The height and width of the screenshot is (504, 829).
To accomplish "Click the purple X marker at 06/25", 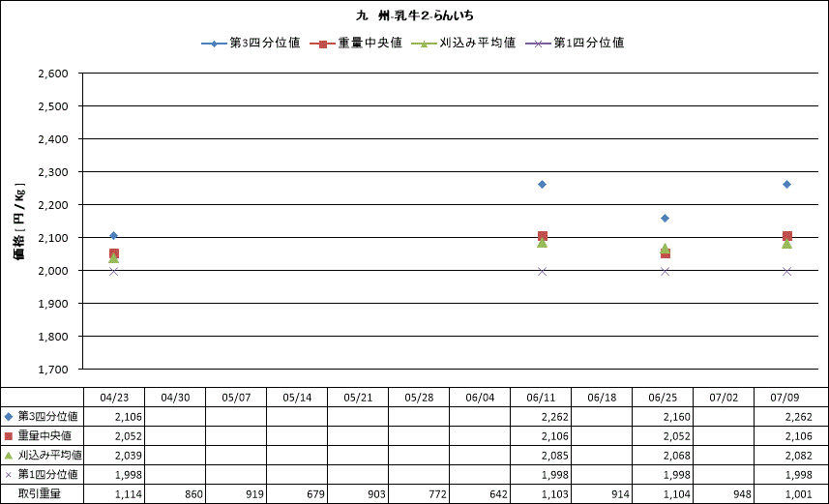I will pos(666,271).
